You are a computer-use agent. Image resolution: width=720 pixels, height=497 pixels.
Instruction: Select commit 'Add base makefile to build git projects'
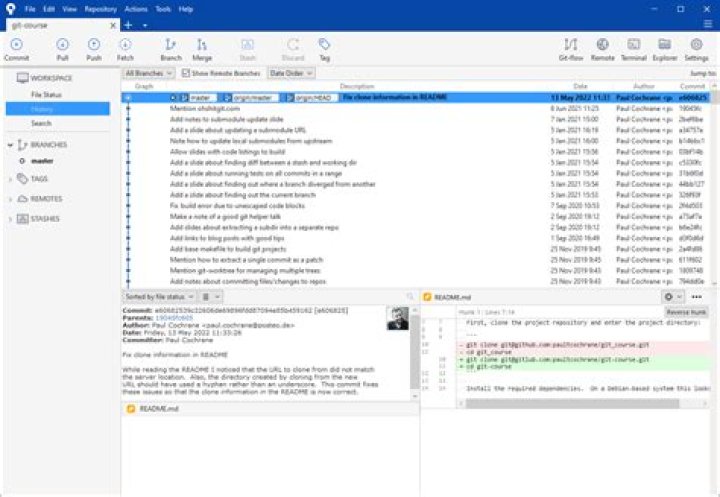tap(416, 248)
